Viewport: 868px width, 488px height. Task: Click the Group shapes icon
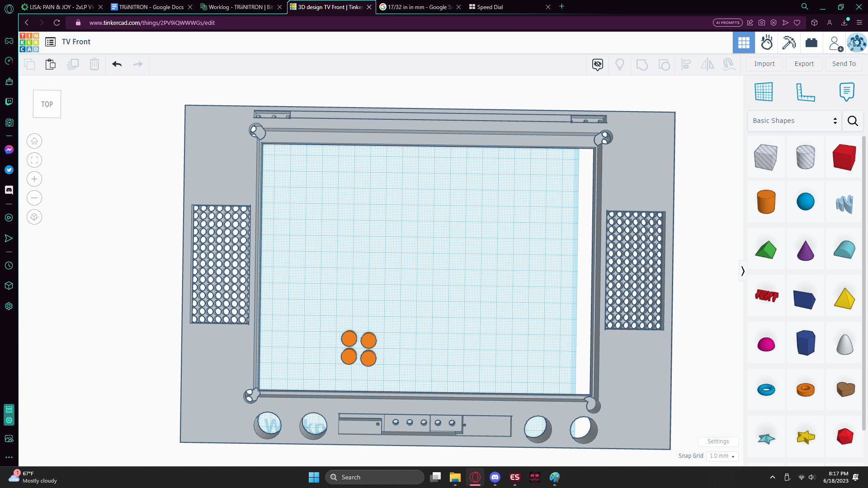642,65
